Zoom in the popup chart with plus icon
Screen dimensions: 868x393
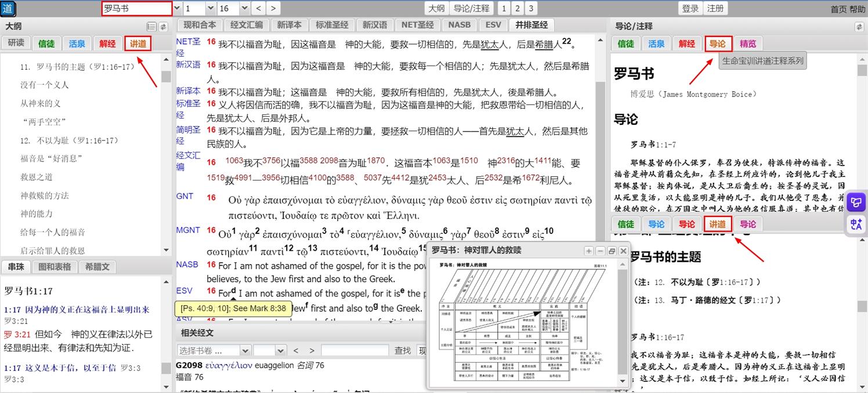tap(588, 251)
